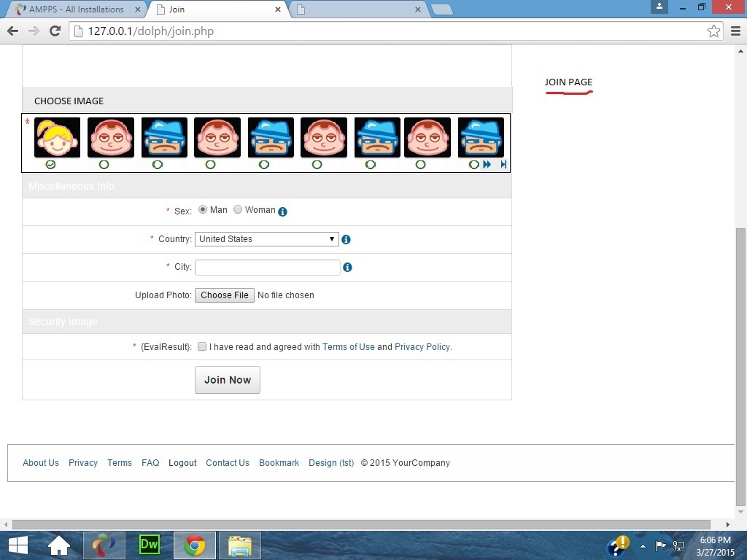747x560 pixels.
Task: Bookmark this page with star icon
Action: [x=713, y=31]
